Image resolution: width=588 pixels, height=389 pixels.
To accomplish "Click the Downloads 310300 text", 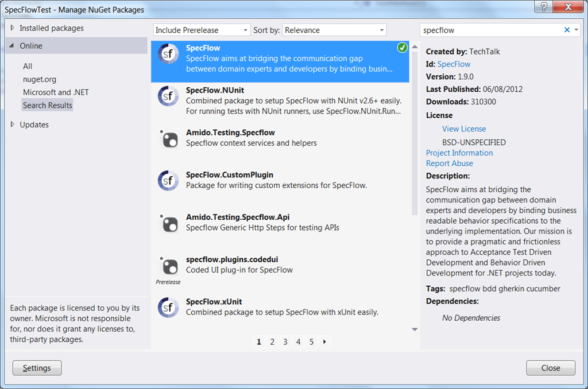I will (x=461, y=102).
